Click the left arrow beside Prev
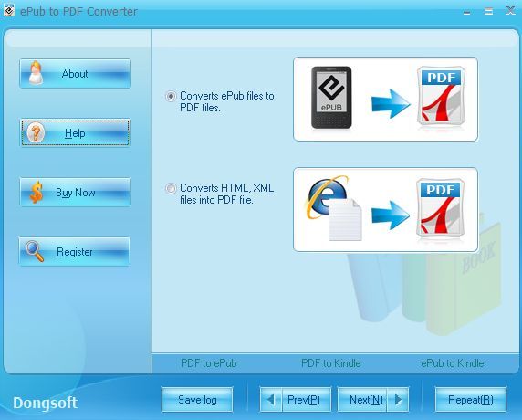This screenshot has width=522, height=420. [x=271, y=399]
